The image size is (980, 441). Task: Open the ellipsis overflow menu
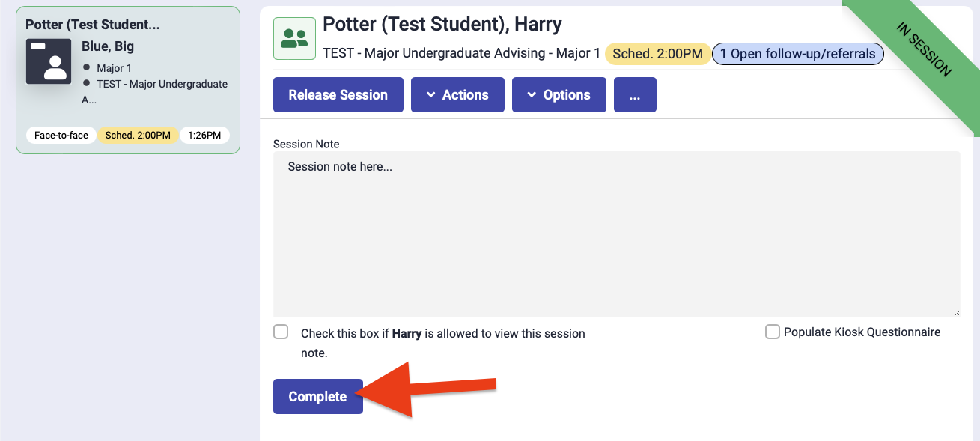635,94
